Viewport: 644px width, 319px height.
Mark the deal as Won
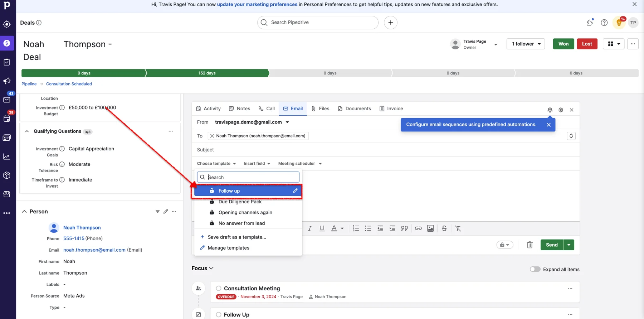(563, 44)
